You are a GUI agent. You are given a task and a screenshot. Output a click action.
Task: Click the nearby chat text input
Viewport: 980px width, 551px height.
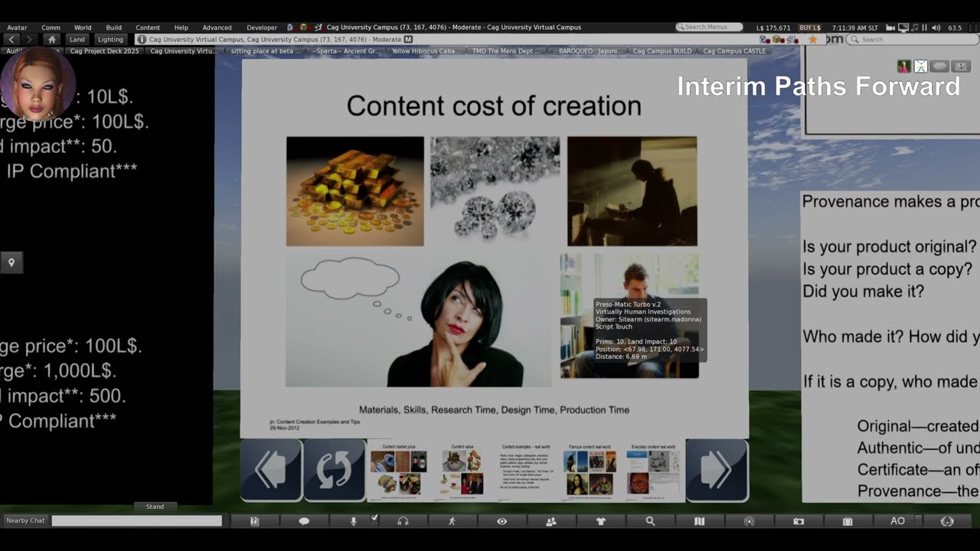(x=136, y=520)
